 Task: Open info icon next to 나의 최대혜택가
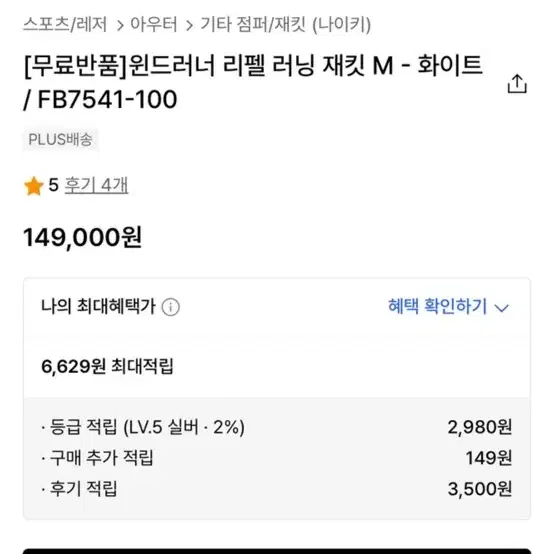click(x=171, y=307)
